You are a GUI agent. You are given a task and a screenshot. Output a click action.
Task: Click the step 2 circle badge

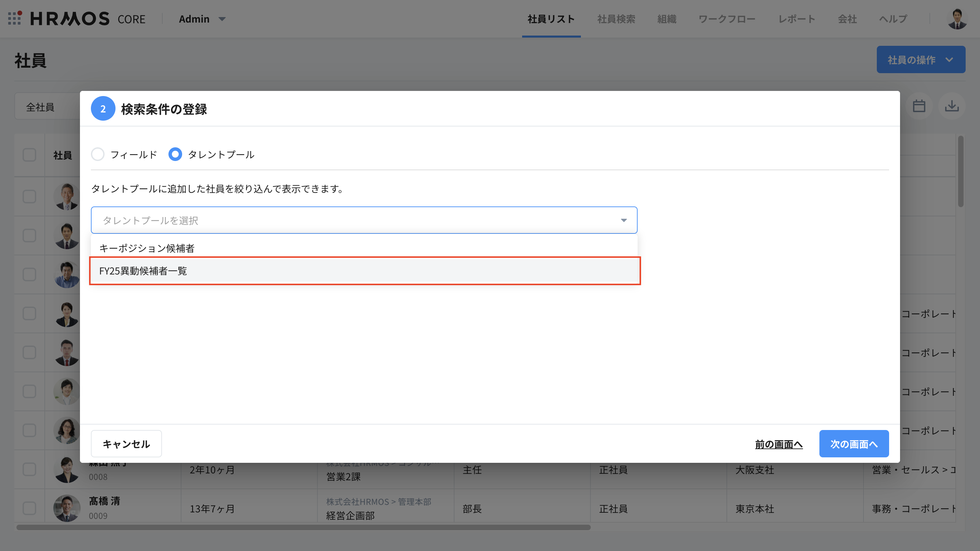(103, 109)
